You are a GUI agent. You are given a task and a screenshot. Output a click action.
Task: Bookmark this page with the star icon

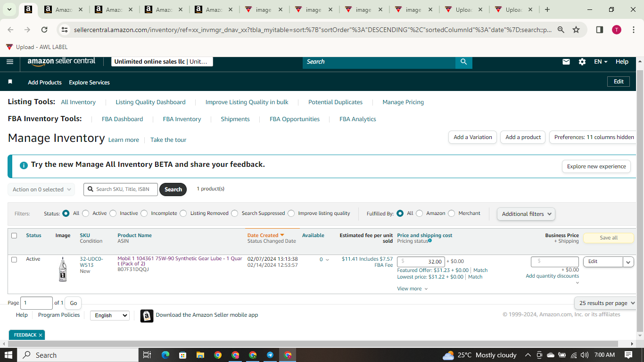click(x=576, y=30)
